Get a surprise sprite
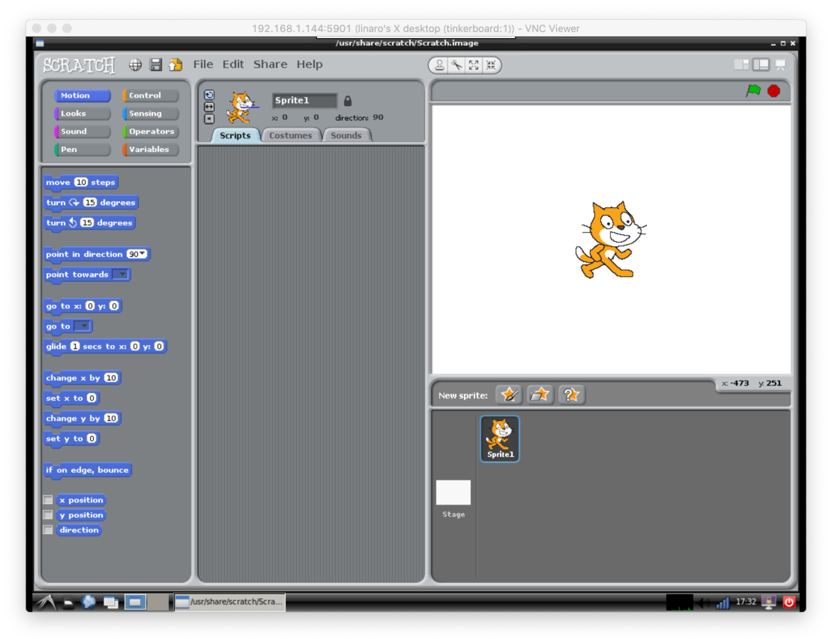Viewport: 832px width, 644px height. pos(571,394)
